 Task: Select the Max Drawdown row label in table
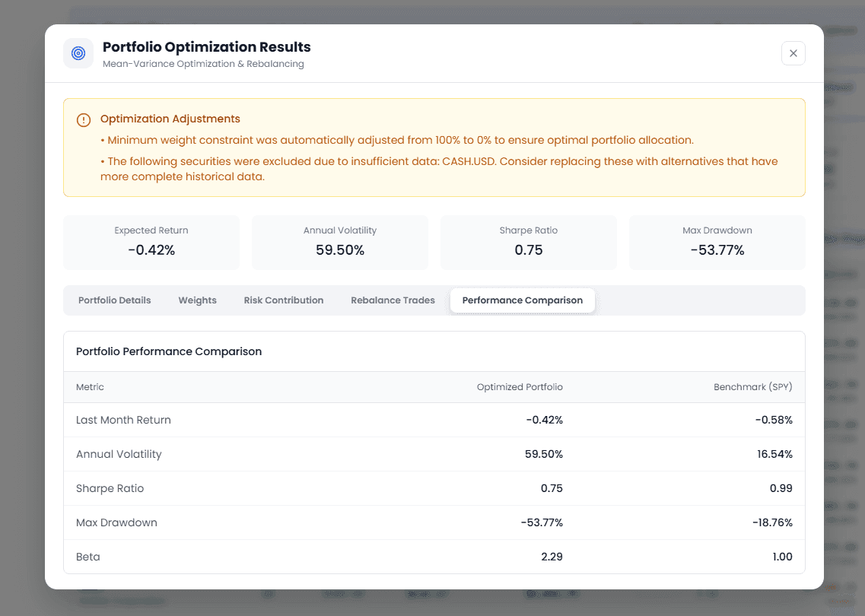(x=116, y=522)
